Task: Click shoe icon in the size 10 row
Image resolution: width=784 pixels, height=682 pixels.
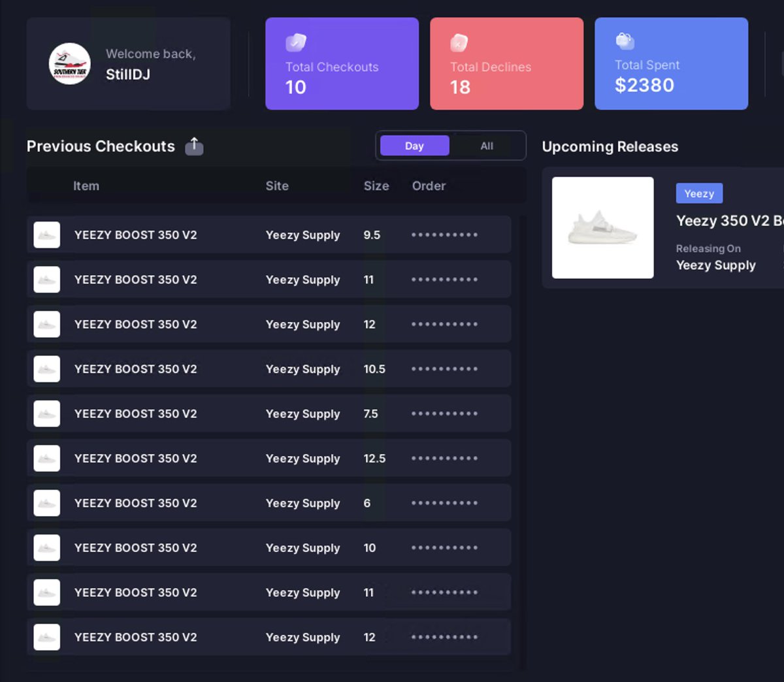Action: pyautogui.click(x=47, y=547)
